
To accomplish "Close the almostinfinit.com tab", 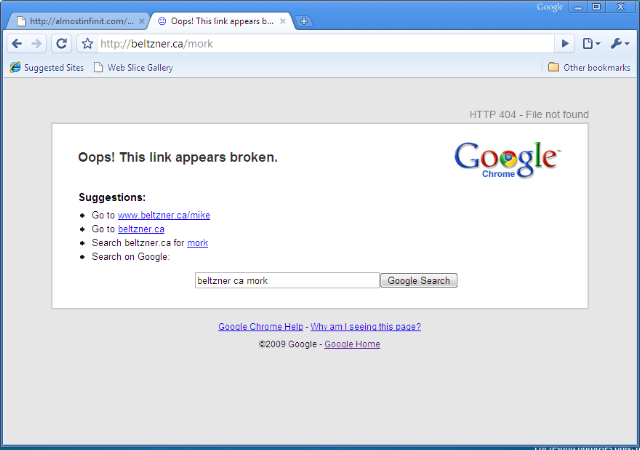I will click(x=142, y=21).
